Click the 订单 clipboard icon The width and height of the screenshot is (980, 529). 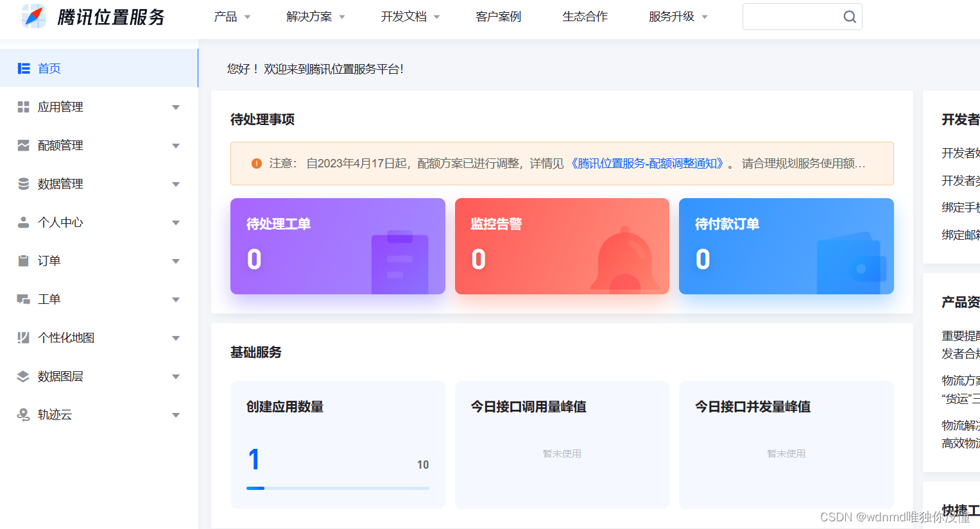point(24,261)
